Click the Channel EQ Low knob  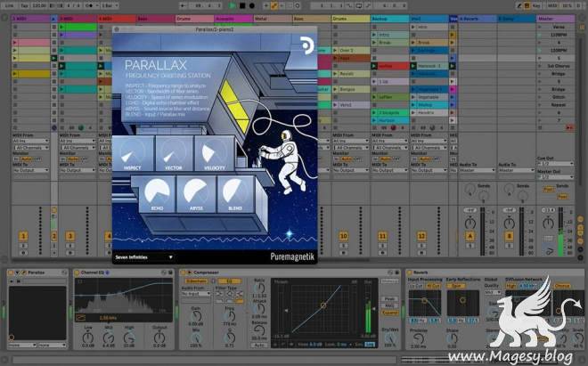[x=87, y=338]
